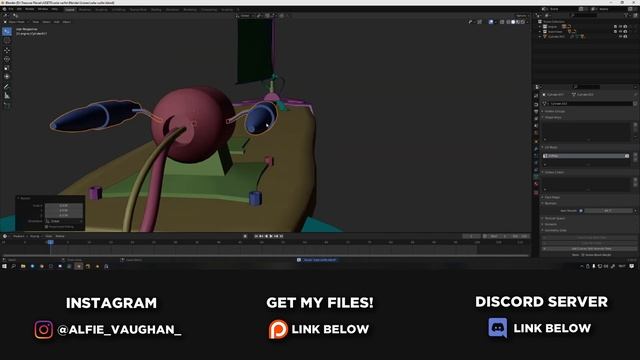
Task: Open the Windows taskbar search
Action: pyautogui.click(x=13, y=266)
